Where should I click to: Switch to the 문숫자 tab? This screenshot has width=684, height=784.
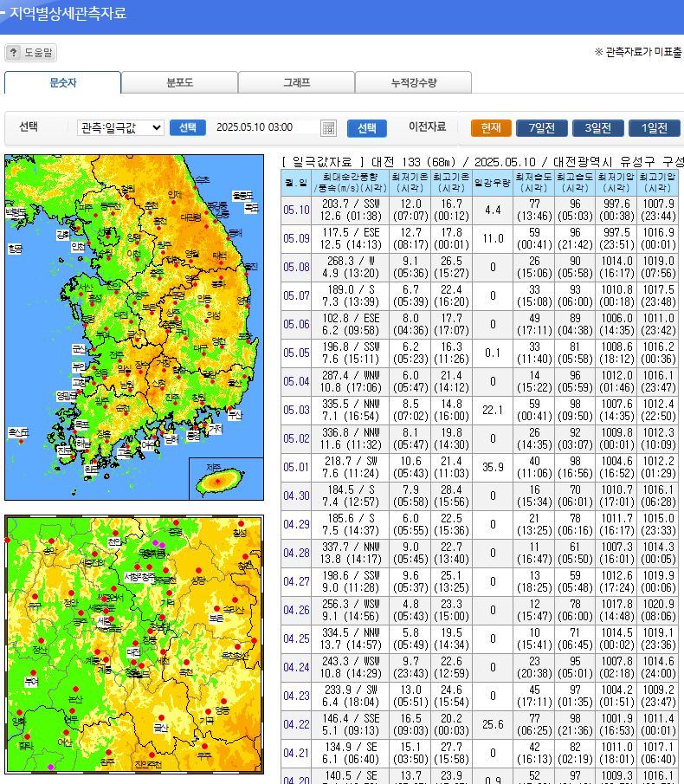[x=62, y=82]
